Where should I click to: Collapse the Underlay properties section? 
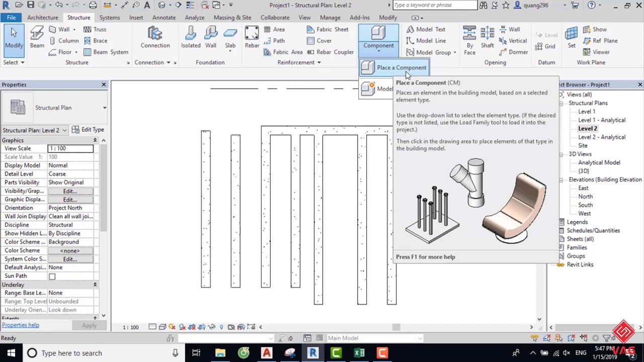point(95,285)
